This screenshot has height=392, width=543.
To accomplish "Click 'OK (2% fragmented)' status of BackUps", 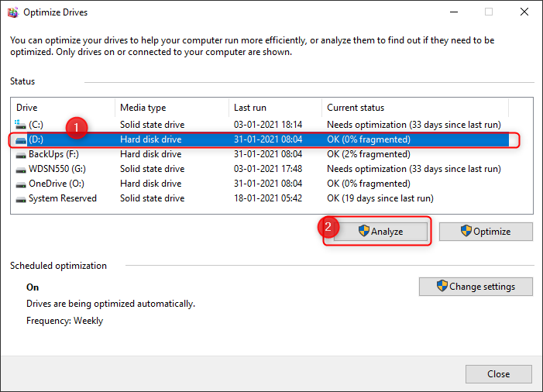I will click(369, 154).
